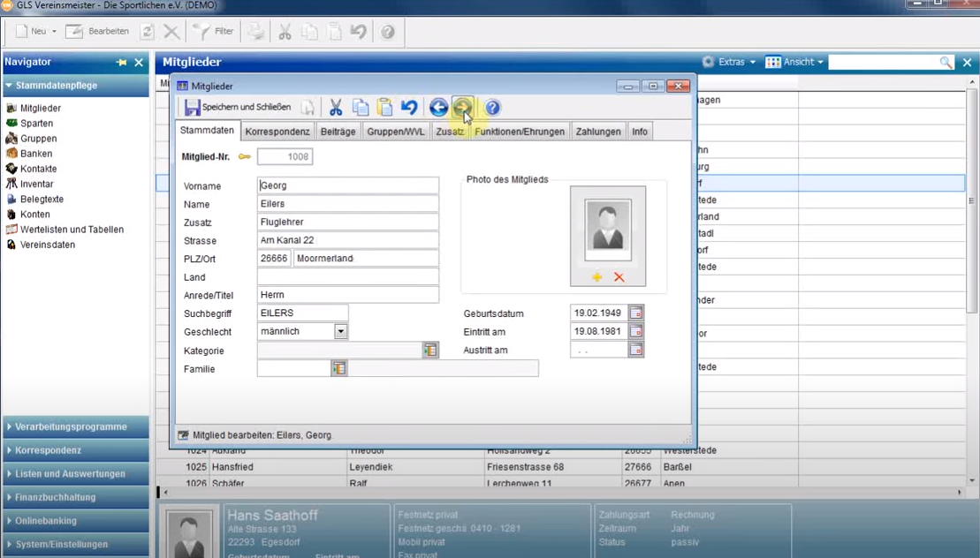Open calendar for Eintritt am
The width and height of the screenshot is (980, 558).
click(x=635, y=331)
